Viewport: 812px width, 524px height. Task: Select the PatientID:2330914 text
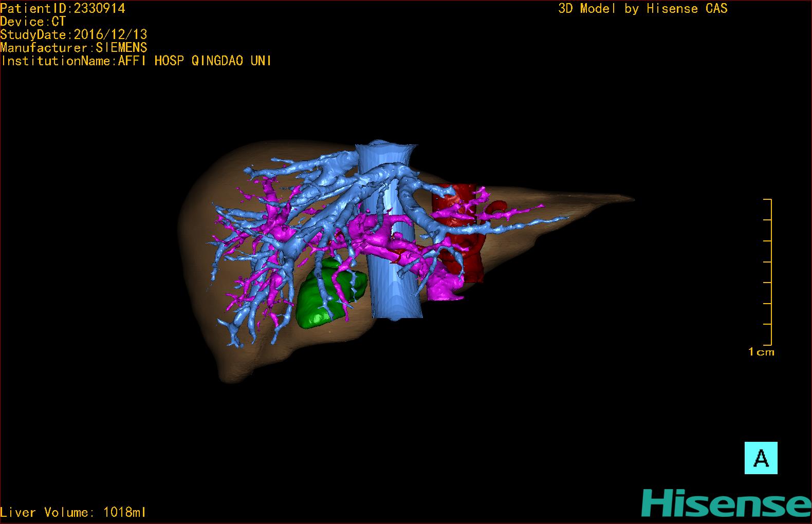tap(63, 8)
